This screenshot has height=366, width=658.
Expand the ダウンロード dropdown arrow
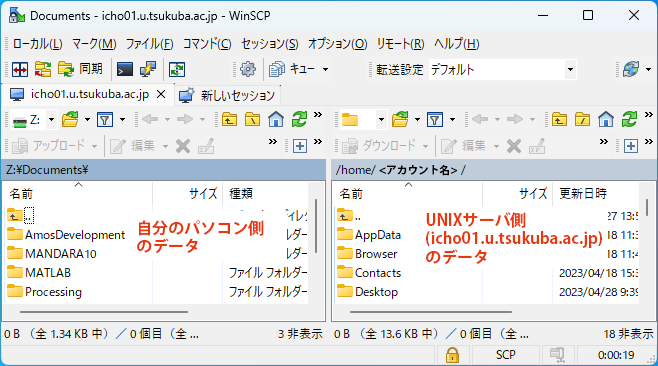(426, 146)
